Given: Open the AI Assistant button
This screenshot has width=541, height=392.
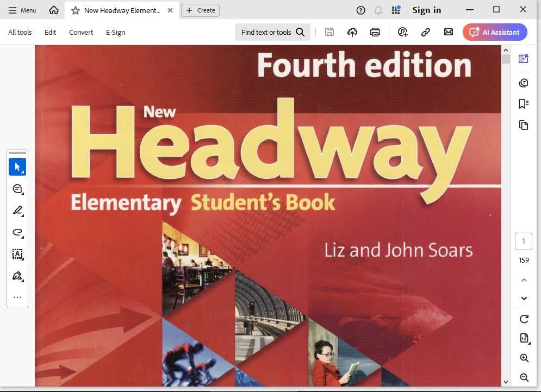Looking at the screenshot, I should [x=495, y=32].
